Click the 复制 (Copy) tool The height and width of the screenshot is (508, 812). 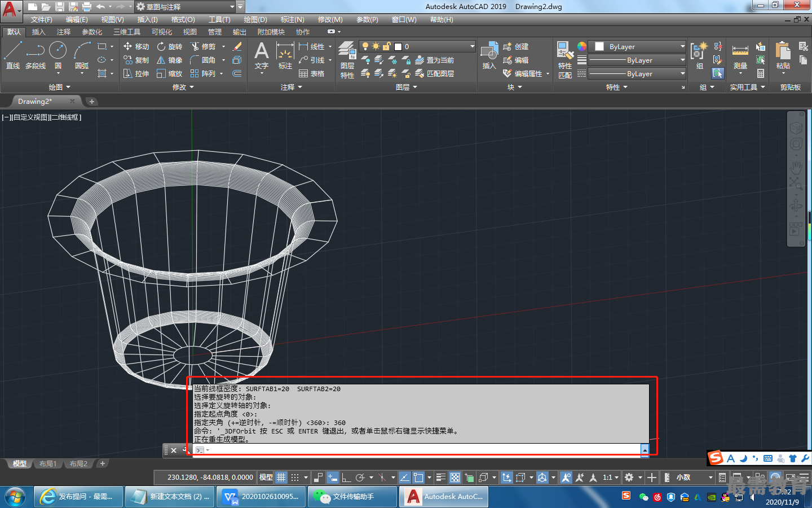(x=136, y=60)
